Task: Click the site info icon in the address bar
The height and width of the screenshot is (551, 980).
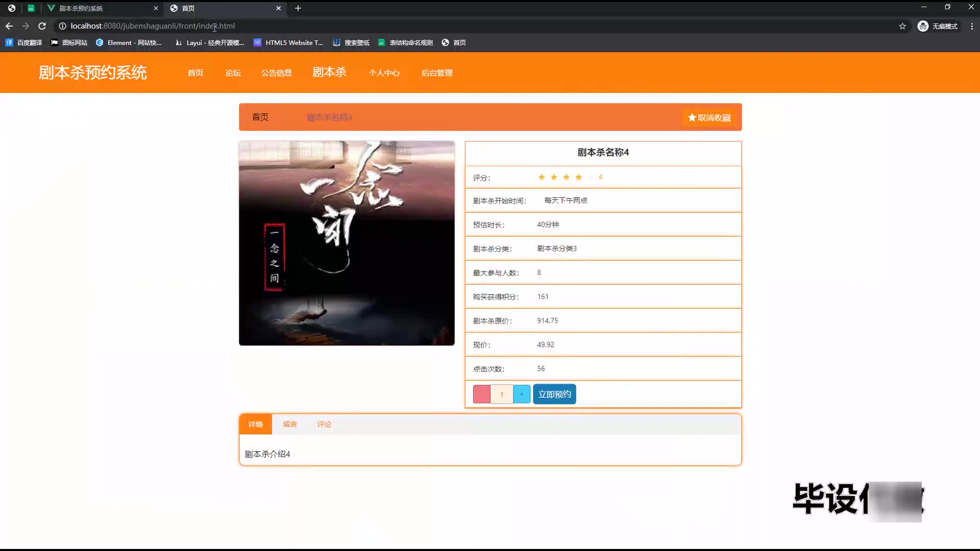Action: [62, 26]
